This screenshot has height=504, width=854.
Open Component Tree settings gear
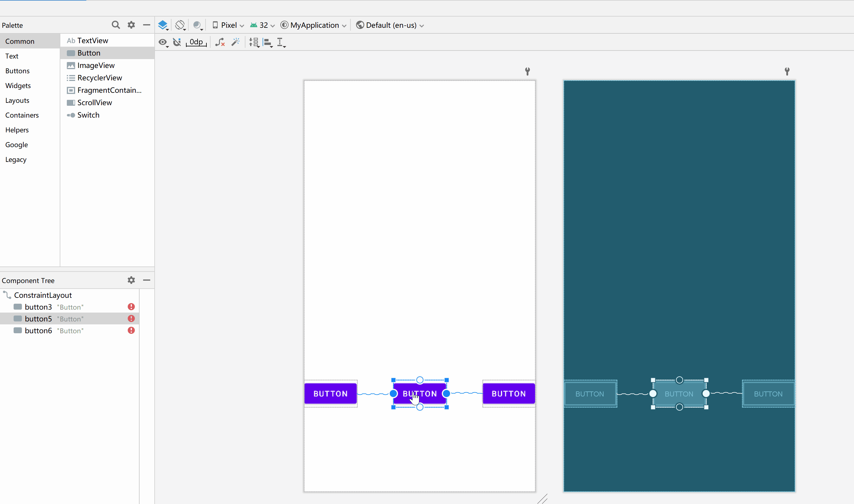click(131, 280)
